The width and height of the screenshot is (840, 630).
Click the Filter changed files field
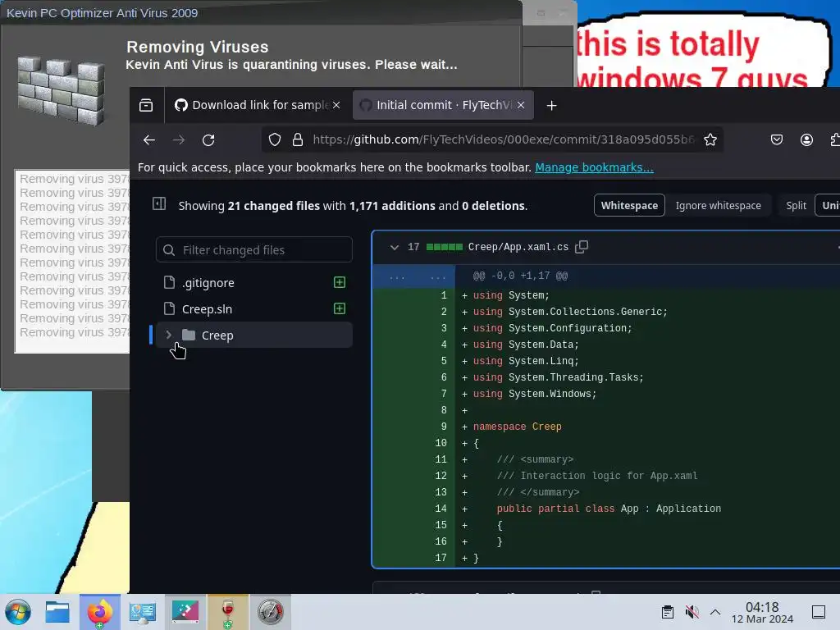[254, 250]
